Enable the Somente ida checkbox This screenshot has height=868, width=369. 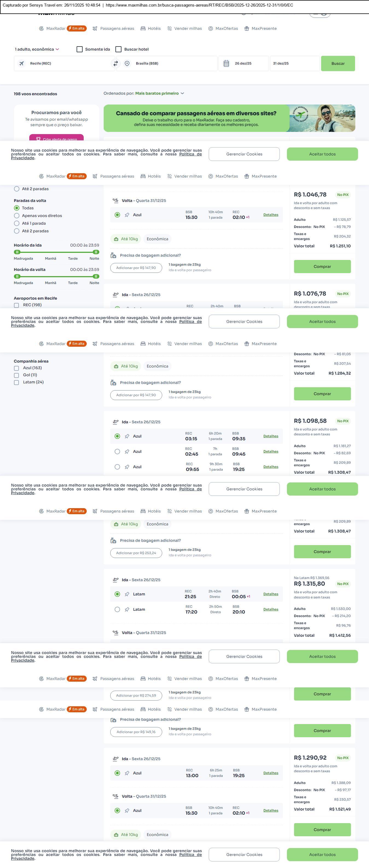[x=79, y=49]
